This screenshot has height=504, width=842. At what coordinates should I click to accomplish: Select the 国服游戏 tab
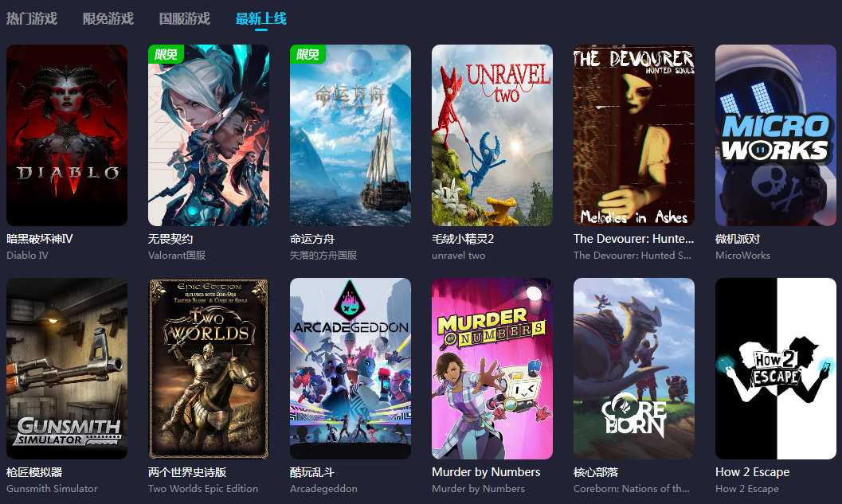click(x=184, y=19)
